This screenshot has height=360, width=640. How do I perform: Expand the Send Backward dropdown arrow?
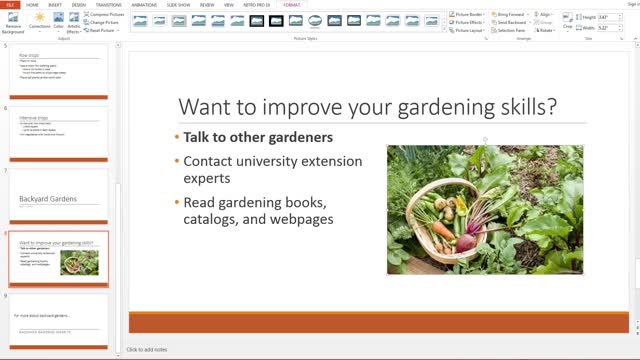tap(530, 22)
